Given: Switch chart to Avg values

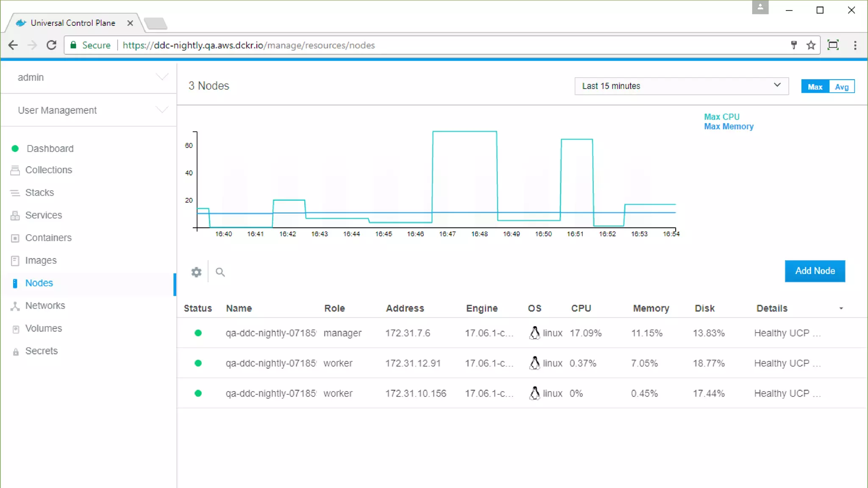Looking at the screenshot, I should tap(841, 87).
